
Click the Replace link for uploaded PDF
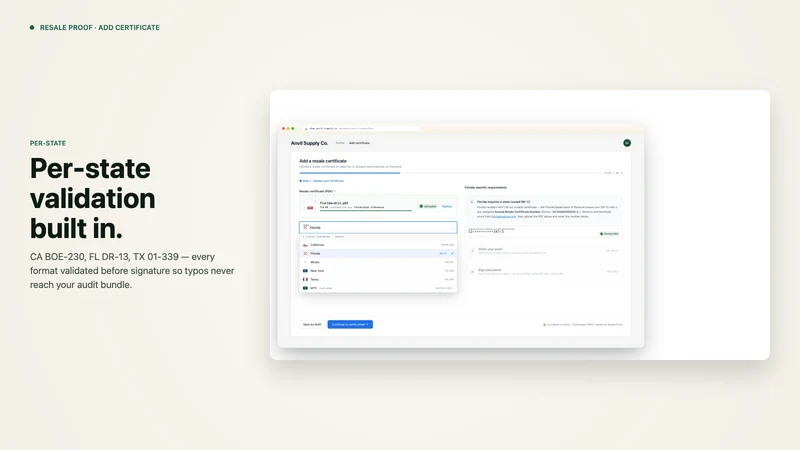(x=447, y=207)
